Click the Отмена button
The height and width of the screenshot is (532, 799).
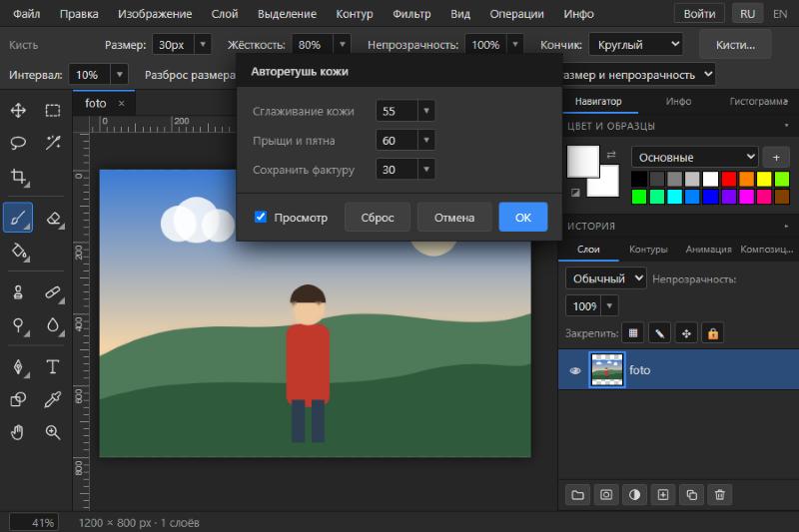454,217
